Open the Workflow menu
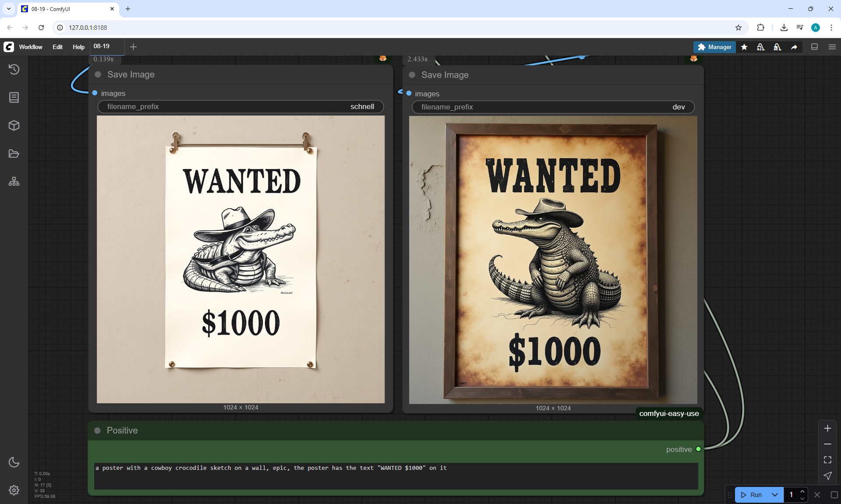Image resolution: width=841 pixels, height=504 pixels. [x=31, y=47]
